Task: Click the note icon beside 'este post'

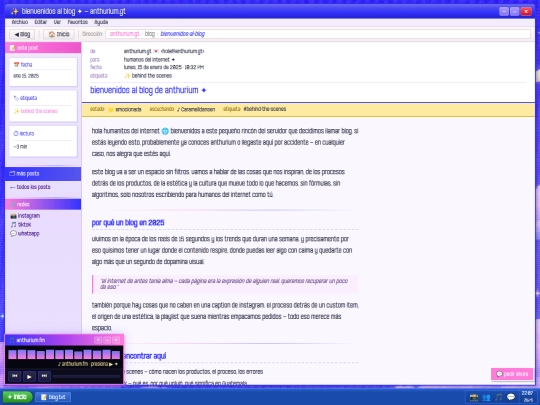Action: 12,48
